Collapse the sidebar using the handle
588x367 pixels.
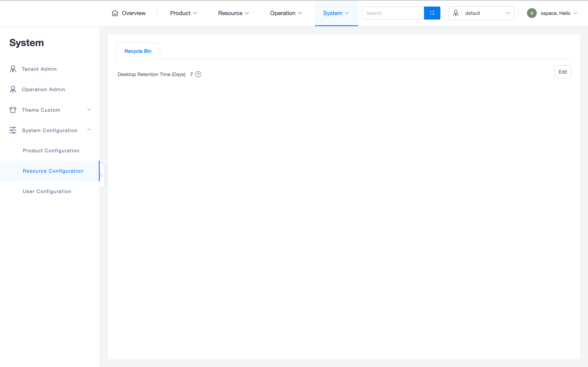[102, 175]
